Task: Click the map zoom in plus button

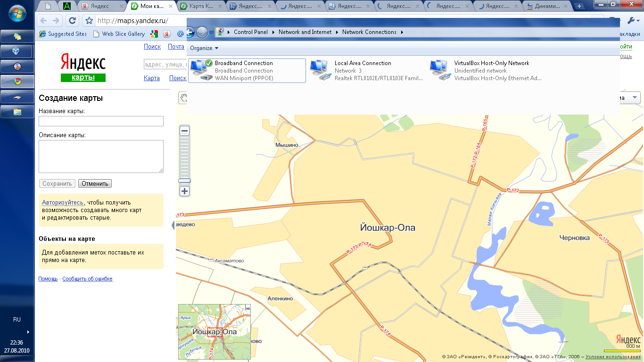Action: tap(185, 191)
